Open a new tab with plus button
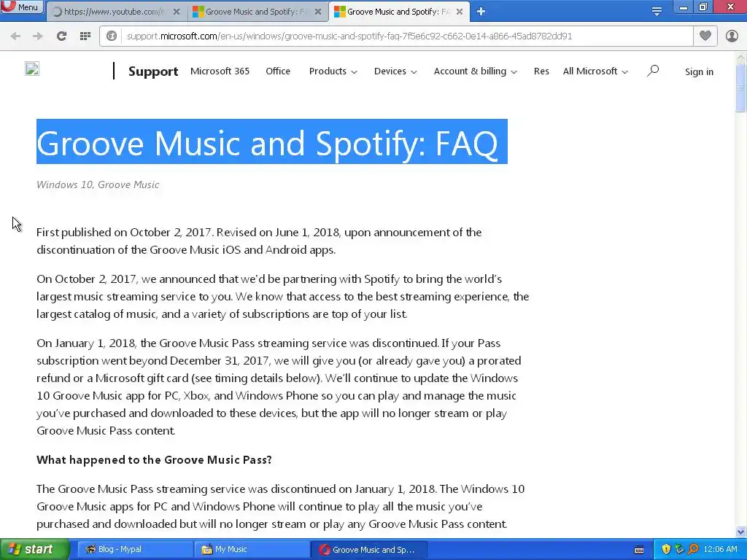Image resolution: width=747 pixels, height=560 pixels. click(481, 12)
